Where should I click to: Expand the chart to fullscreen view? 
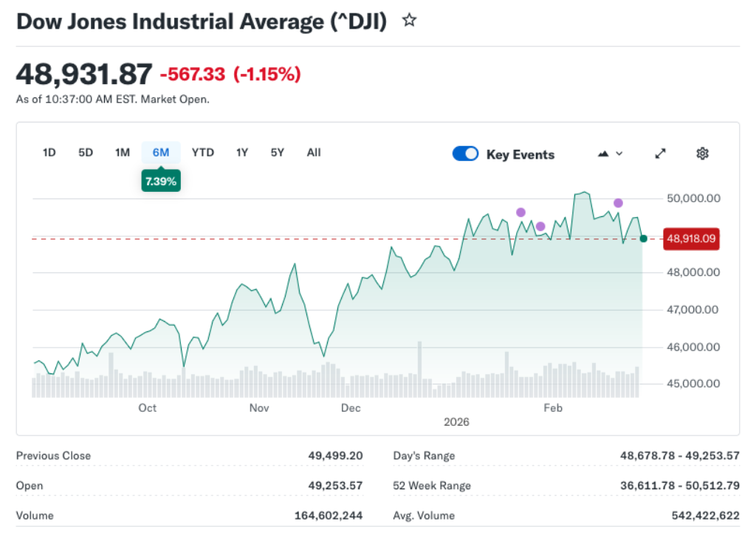pos(660,154)
